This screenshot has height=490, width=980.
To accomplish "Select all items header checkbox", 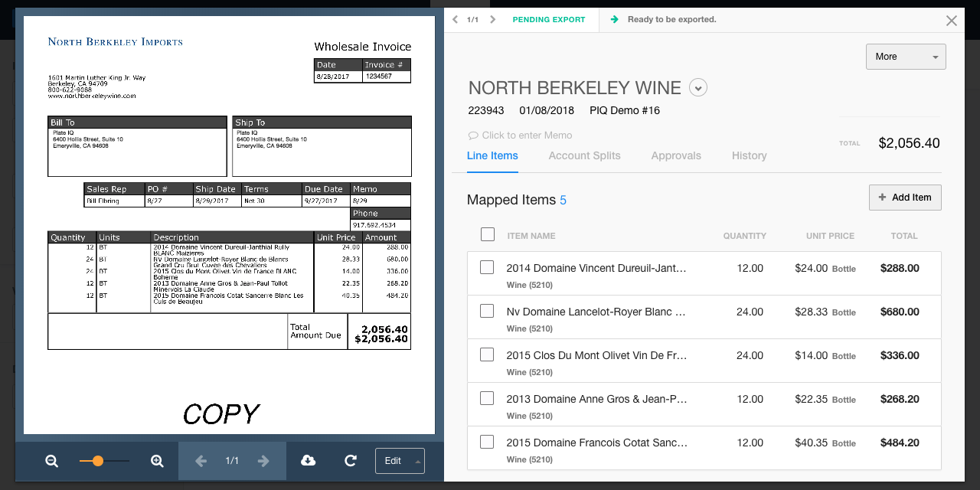I will [488, 234].
